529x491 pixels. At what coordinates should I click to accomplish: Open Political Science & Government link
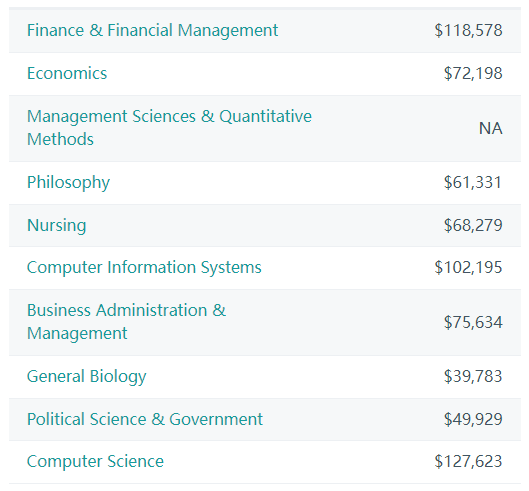point(145,419)
